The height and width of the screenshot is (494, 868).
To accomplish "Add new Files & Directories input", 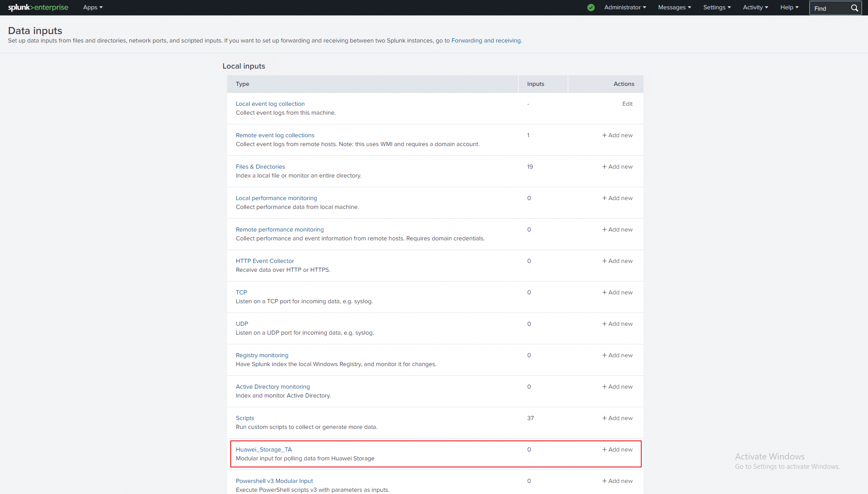I will click(617, 167).
